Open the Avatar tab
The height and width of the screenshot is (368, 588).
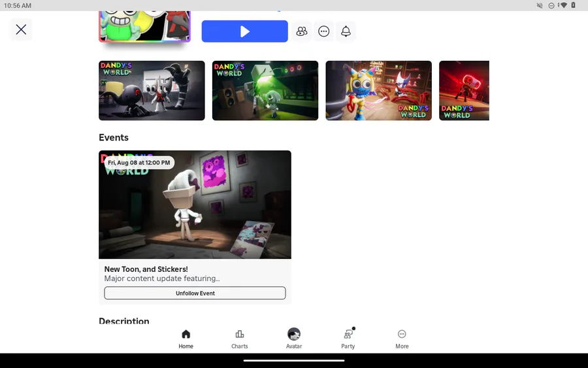click(x=294, y=339)
